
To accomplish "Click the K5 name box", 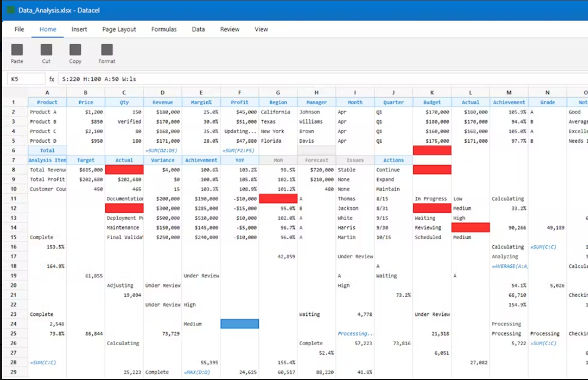I will pyautogui.click(x=26, y=79).
